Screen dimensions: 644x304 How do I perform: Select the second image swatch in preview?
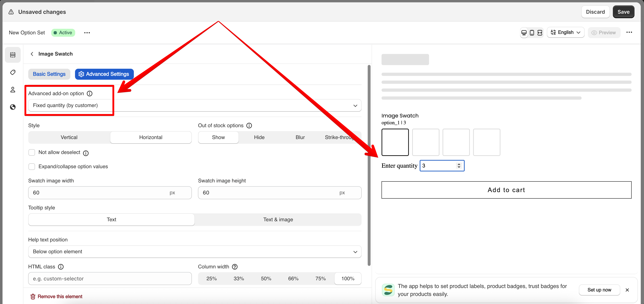coord(425,142)
